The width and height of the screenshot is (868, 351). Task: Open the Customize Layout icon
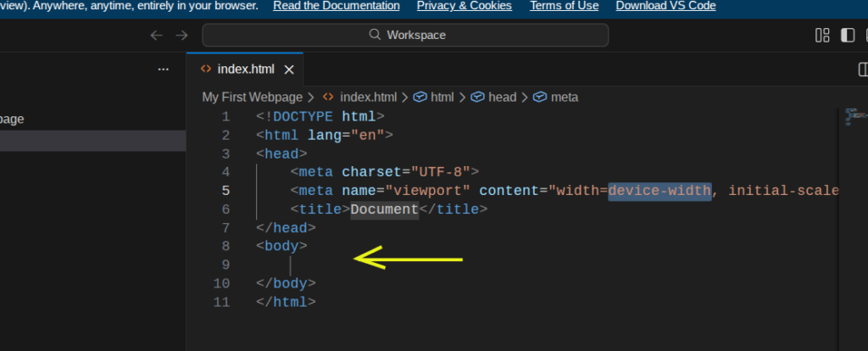821,35
